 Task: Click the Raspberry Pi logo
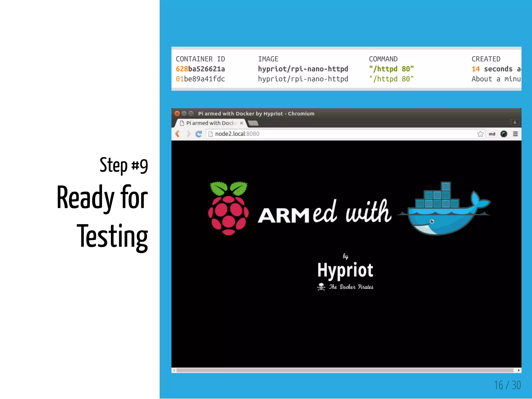click(x=228, y=208)
